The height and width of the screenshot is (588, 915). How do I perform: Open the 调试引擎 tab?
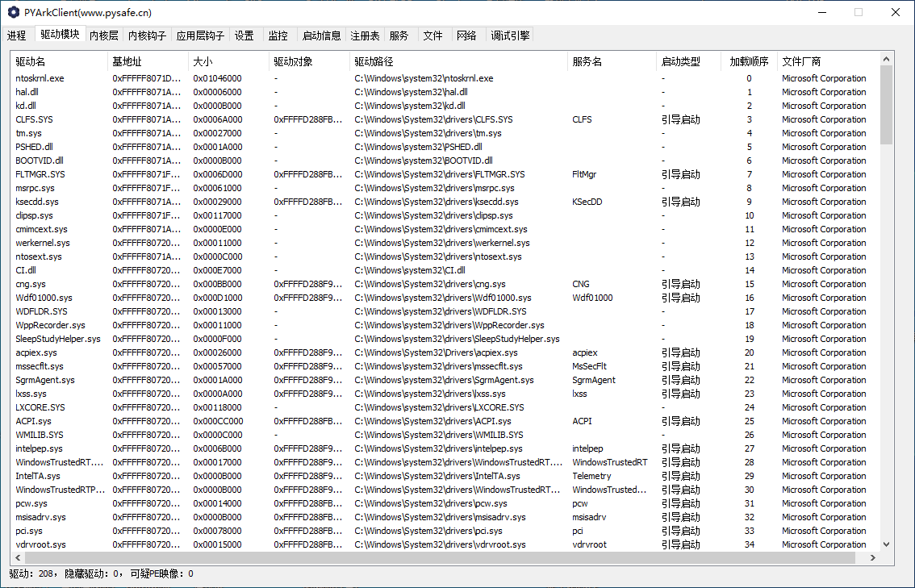pos(510,35)
